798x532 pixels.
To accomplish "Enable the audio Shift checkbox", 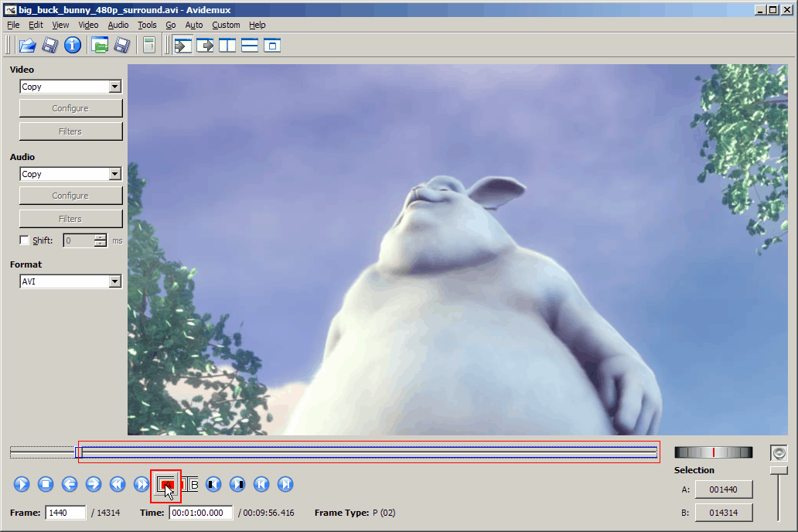I will (25, 240).
